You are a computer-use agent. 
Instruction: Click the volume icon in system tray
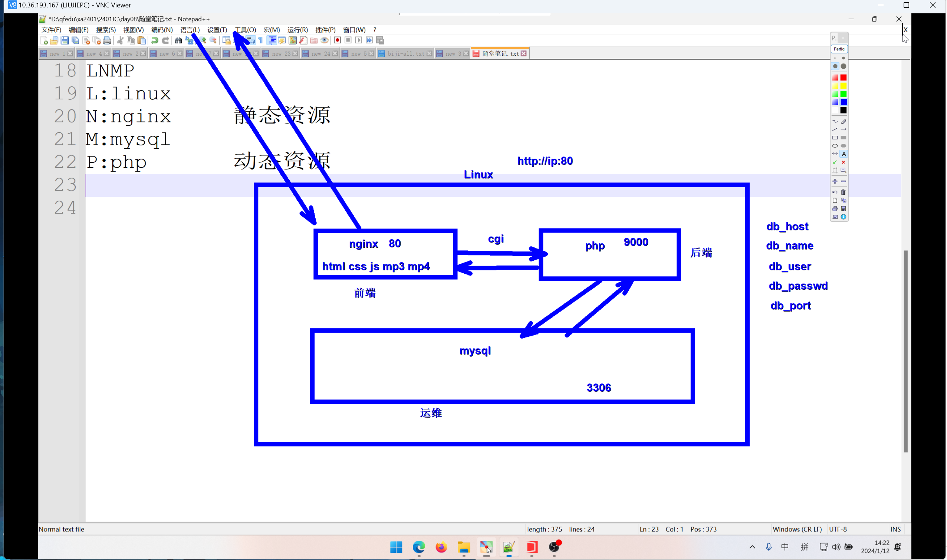click(x=836, y=547)
